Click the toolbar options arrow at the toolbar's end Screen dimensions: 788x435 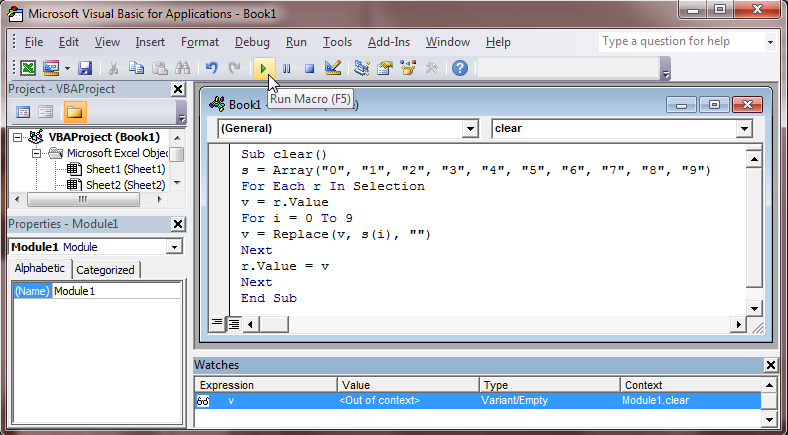point(665,74)
